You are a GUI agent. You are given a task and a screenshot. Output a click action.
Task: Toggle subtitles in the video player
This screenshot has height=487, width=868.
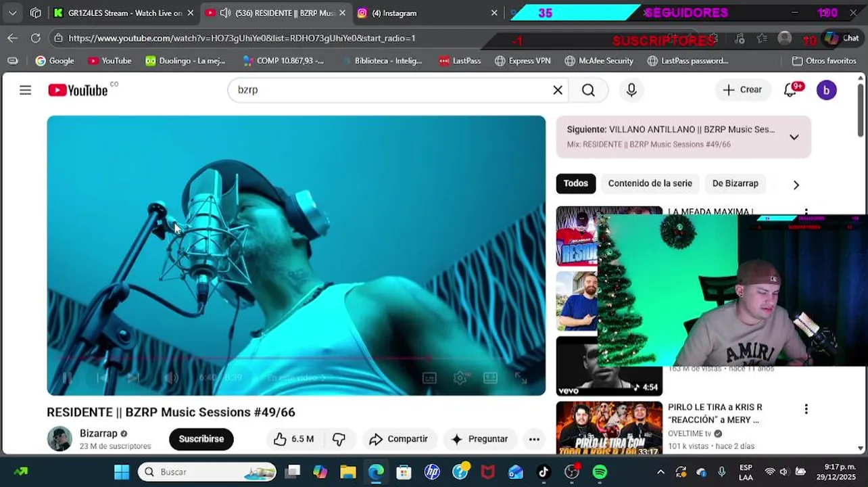click(429, 378)
